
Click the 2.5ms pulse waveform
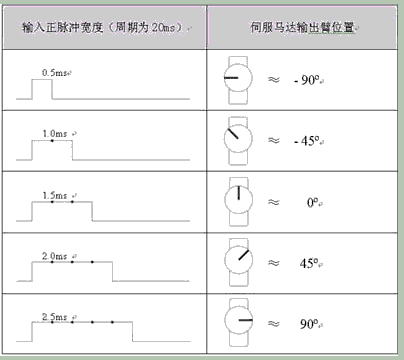(103, 332)
